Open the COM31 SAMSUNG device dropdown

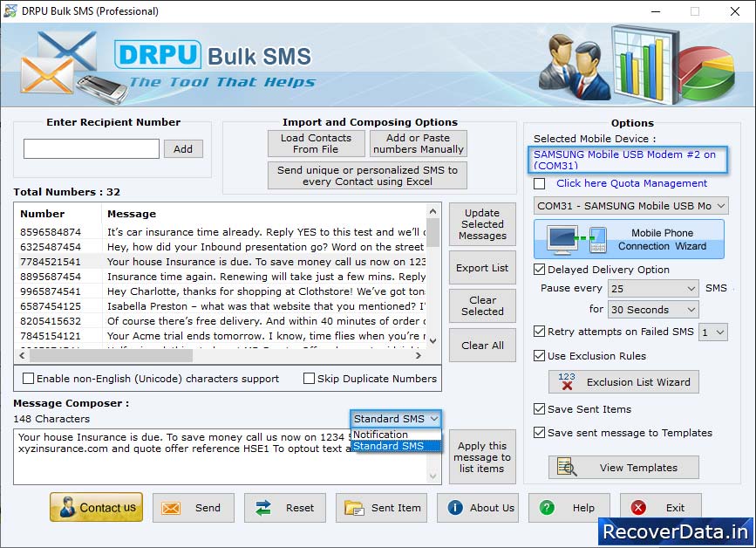click(x=631, y=206)
